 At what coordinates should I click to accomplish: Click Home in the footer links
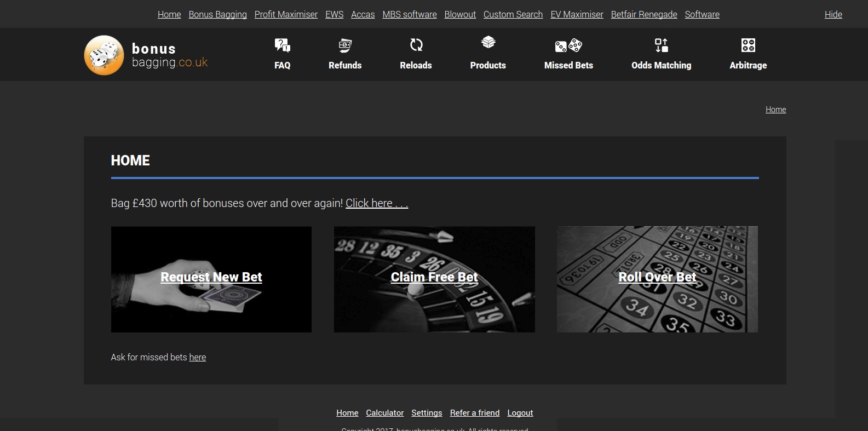pyautogui.click(x=347, y=413)
